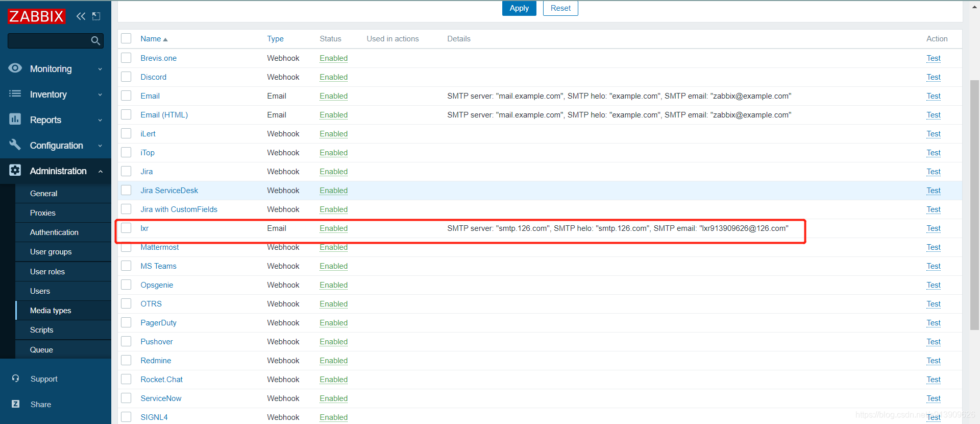
Task: Click the Configuration wrench icon
Action: click(15, 145)
